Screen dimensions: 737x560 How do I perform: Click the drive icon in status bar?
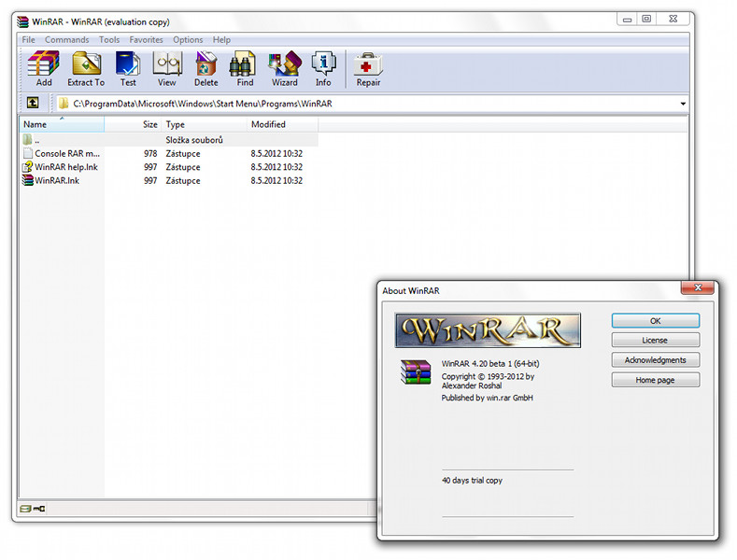pyautogui.click(x=25, y=509)
